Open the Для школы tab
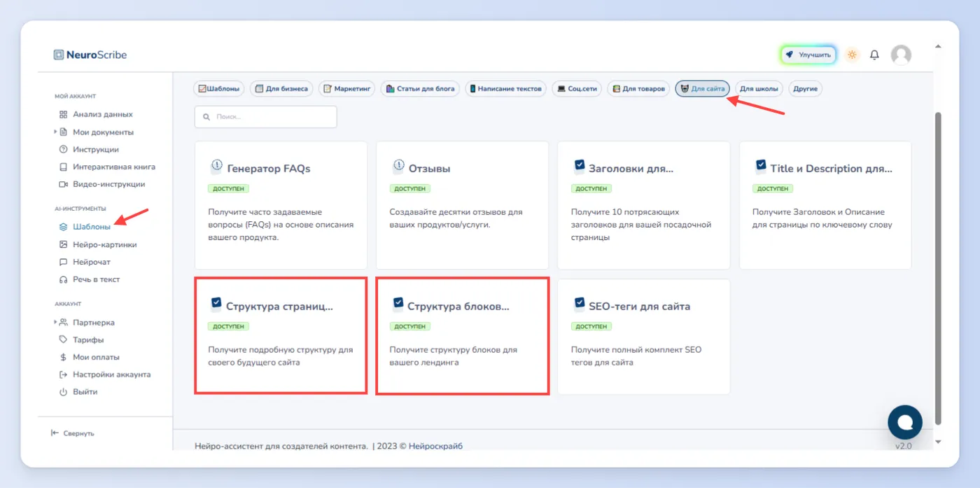Viewport: 980px width, 488px height. pyautogui.click(x=759, y=89)
